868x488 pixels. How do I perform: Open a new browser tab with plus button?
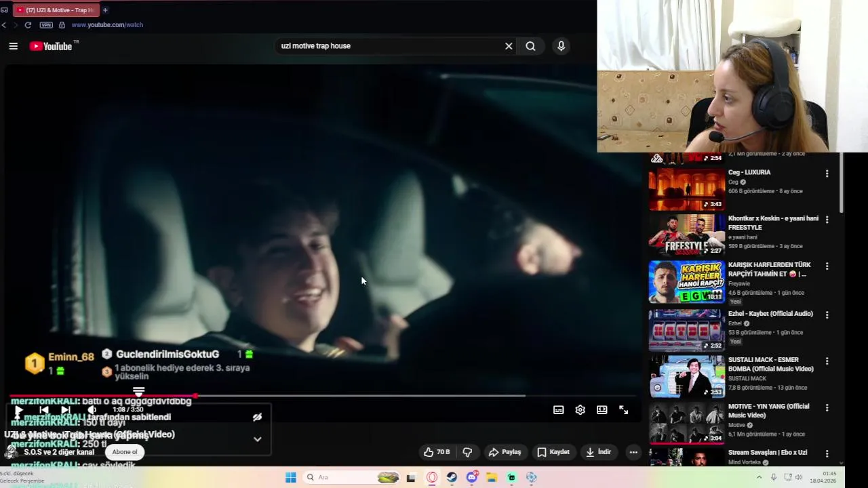pyautogui.click(x=105, y=10)
